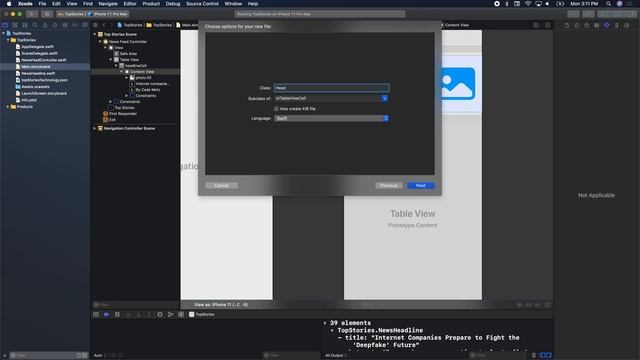The width and height of the screenshot is (640, 360).
Task: Open the Source Control menu
Action: coord(202,4)
